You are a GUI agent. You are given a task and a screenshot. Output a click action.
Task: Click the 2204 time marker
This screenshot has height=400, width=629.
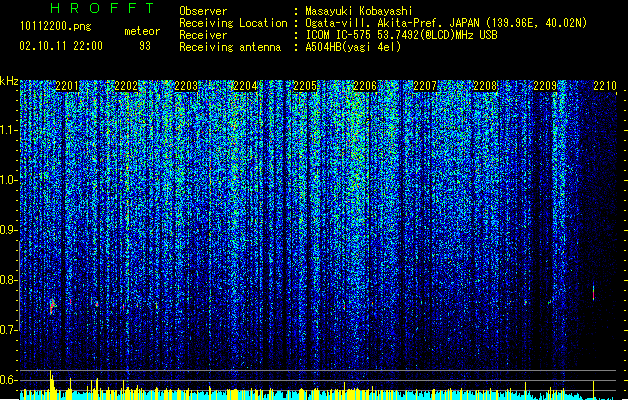pos(245,86)
